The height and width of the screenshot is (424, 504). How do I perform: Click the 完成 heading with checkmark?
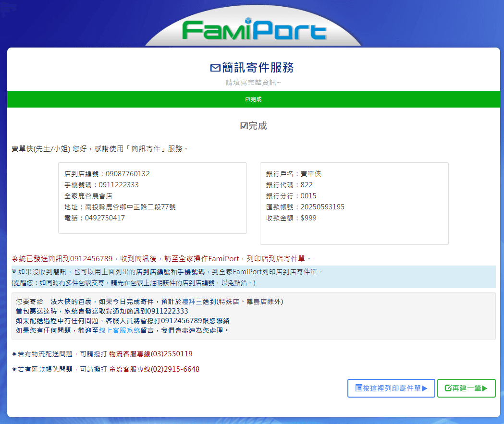[254, 126]
